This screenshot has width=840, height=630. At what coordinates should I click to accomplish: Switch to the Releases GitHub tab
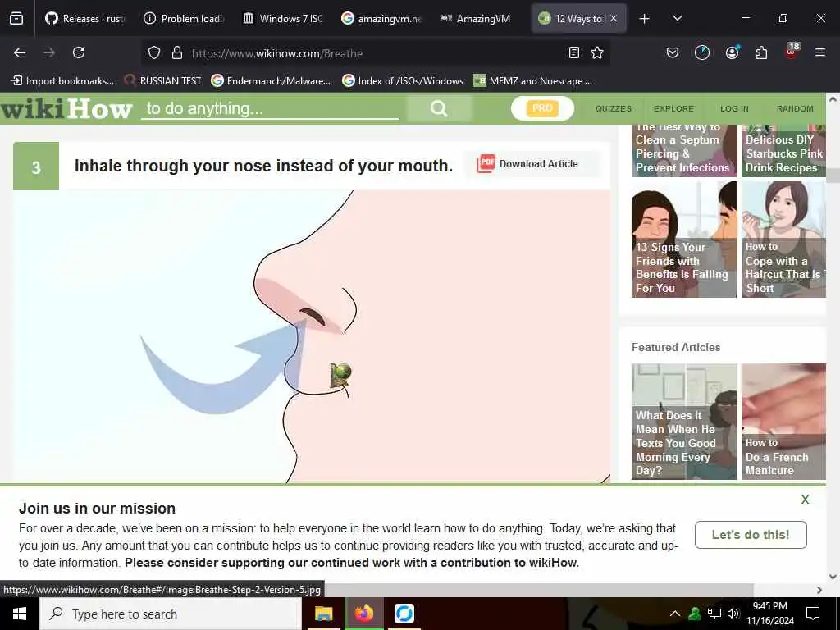85,19
